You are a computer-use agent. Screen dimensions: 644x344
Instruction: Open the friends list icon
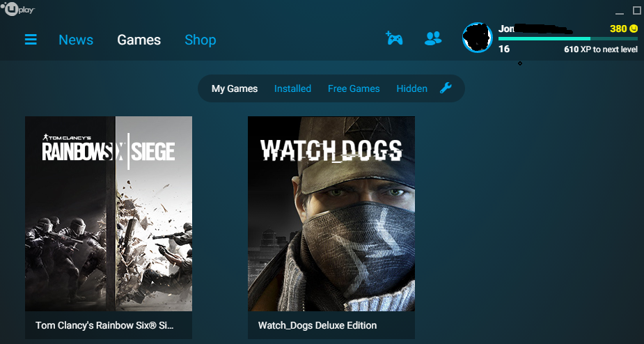click(433, 38)
